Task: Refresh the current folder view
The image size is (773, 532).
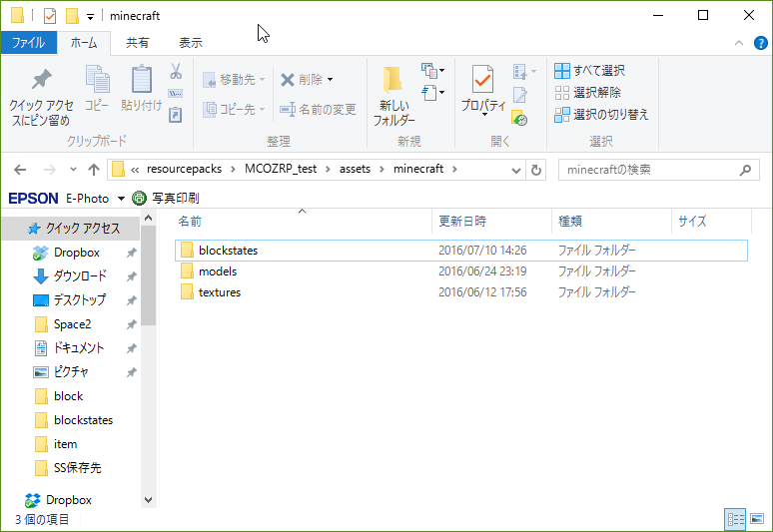Action: click(536, 170)
